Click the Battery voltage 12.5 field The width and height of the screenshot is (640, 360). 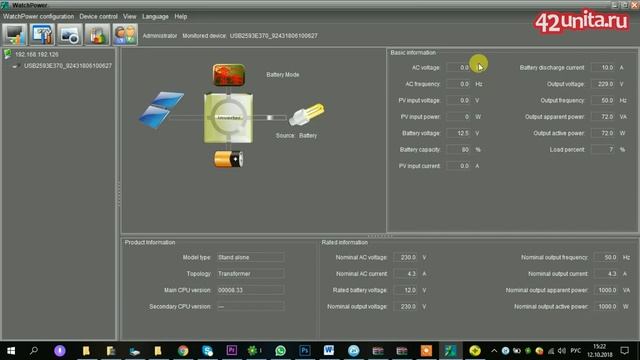(458, 133)
